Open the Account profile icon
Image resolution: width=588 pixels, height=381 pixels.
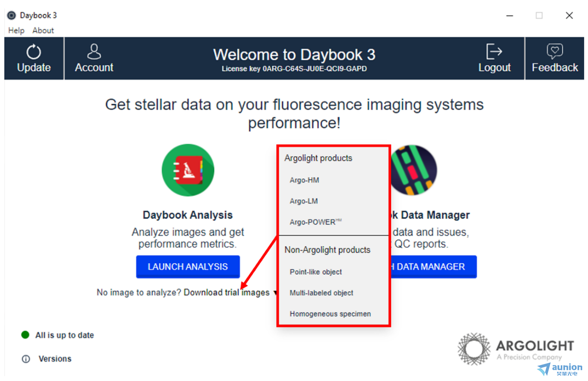coord(94,52)
